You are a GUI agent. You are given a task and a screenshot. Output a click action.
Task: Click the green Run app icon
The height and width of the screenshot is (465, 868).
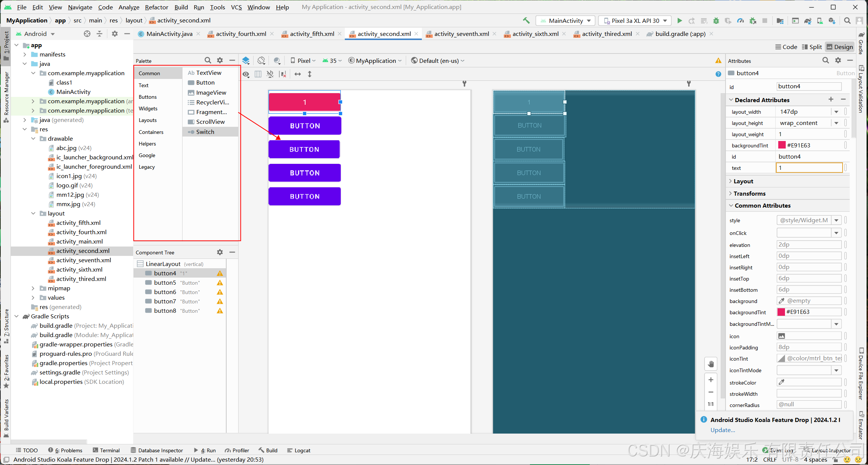680,21
